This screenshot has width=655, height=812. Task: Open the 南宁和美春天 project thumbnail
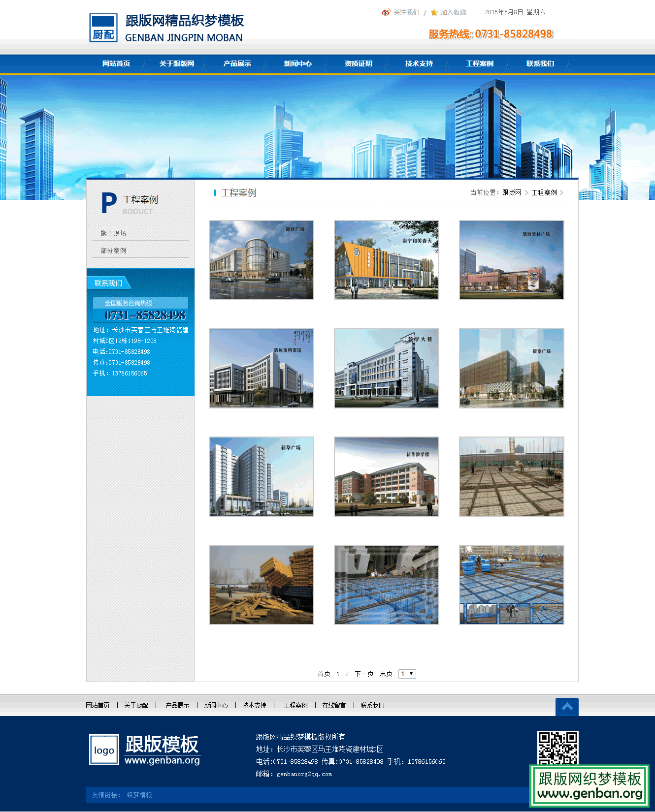coord(386,260)
